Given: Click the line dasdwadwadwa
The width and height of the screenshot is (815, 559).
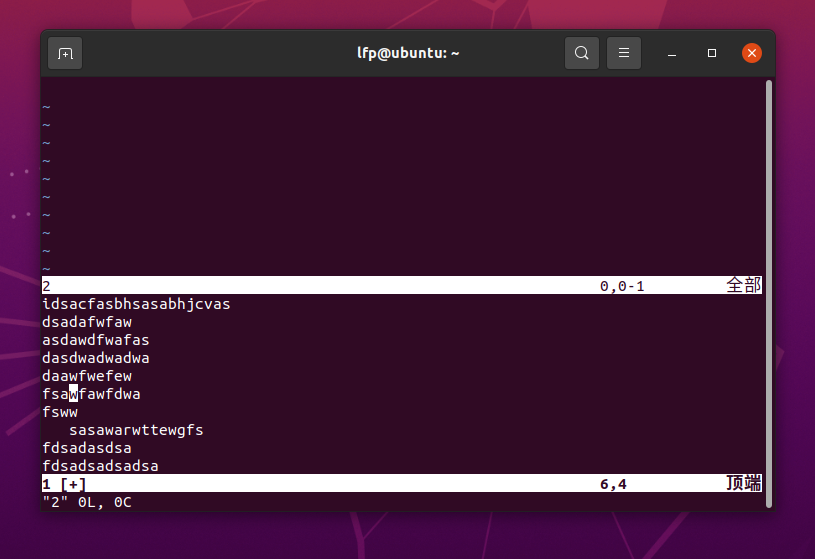Looking at the screenshot, I should (96, 358).
